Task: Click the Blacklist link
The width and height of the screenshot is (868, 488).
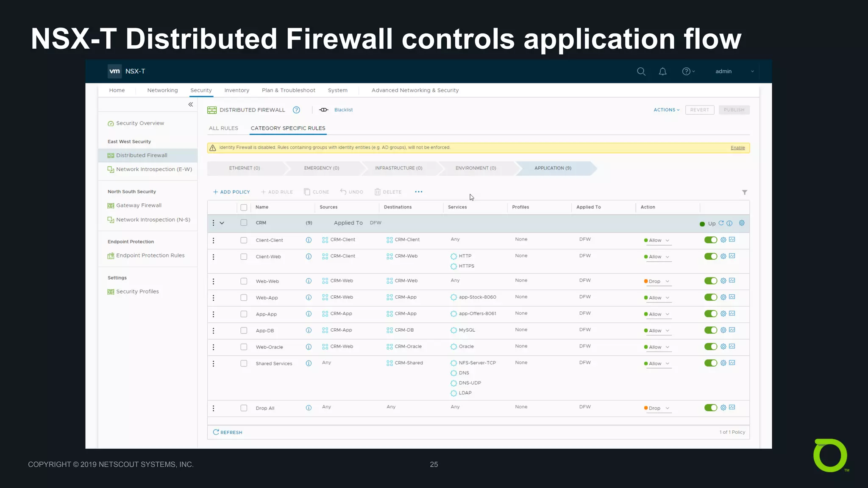Action: [343, 110]
